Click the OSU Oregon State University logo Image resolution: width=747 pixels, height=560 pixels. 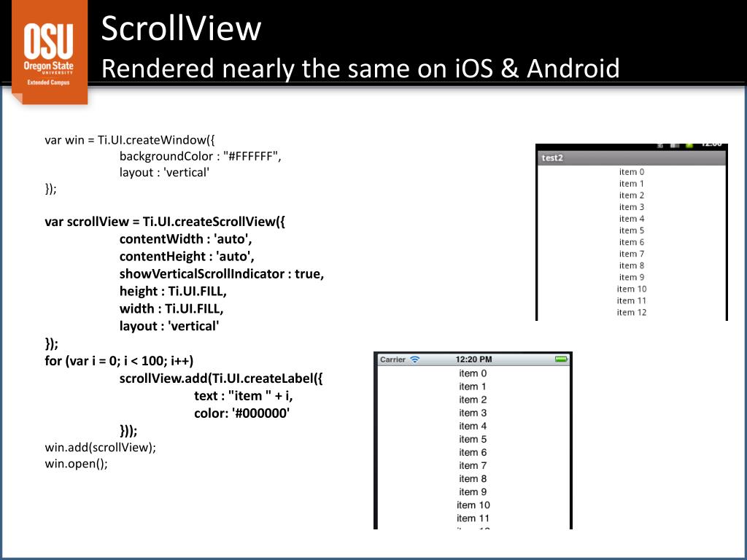click(x=49, y=51)
